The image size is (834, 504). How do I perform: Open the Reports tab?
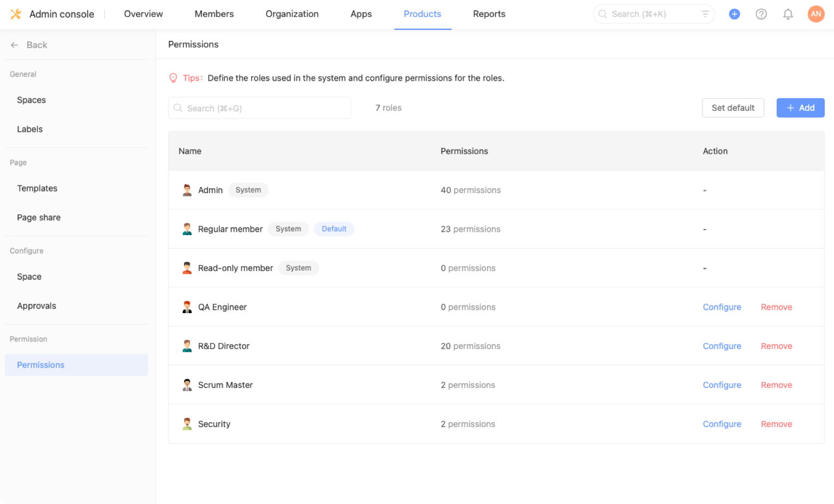pyautogui.click(x=489, y=14)
